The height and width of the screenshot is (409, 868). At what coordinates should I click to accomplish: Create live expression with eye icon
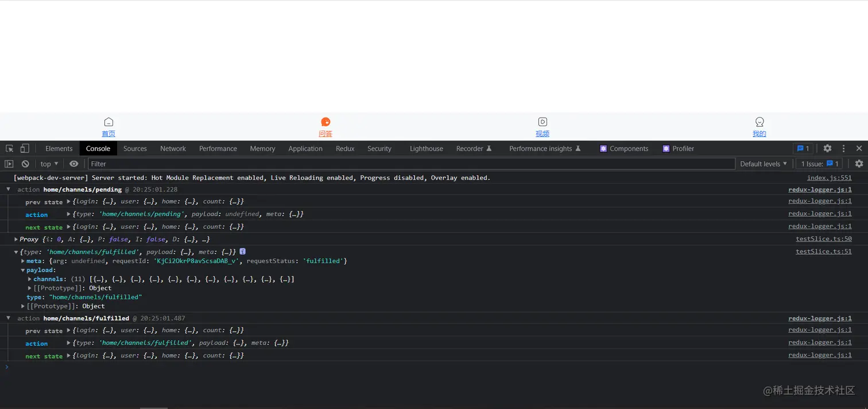[73, 164]
